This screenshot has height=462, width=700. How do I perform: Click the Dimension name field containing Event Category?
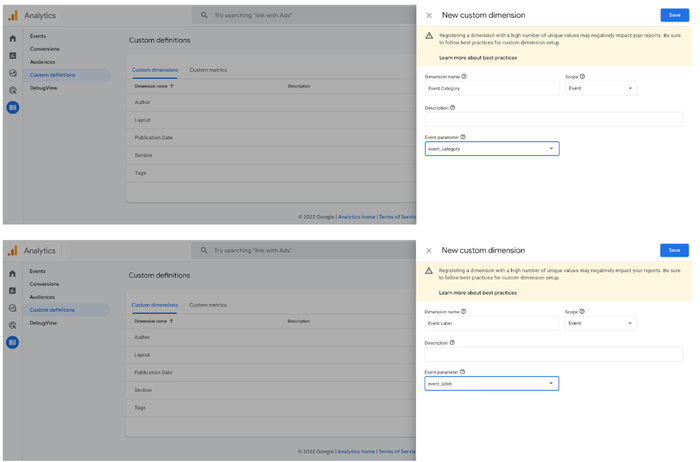tap(491, 88)
